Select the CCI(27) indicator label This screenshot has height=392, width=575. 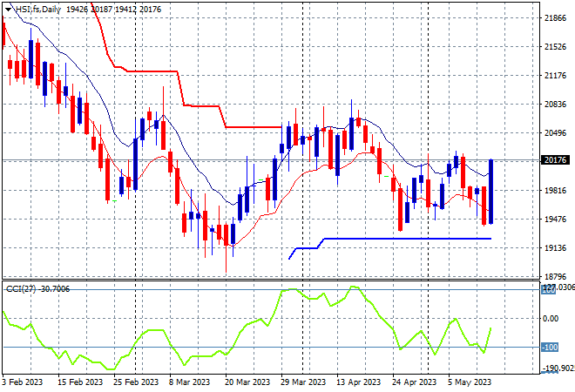(x=21, y=289)
